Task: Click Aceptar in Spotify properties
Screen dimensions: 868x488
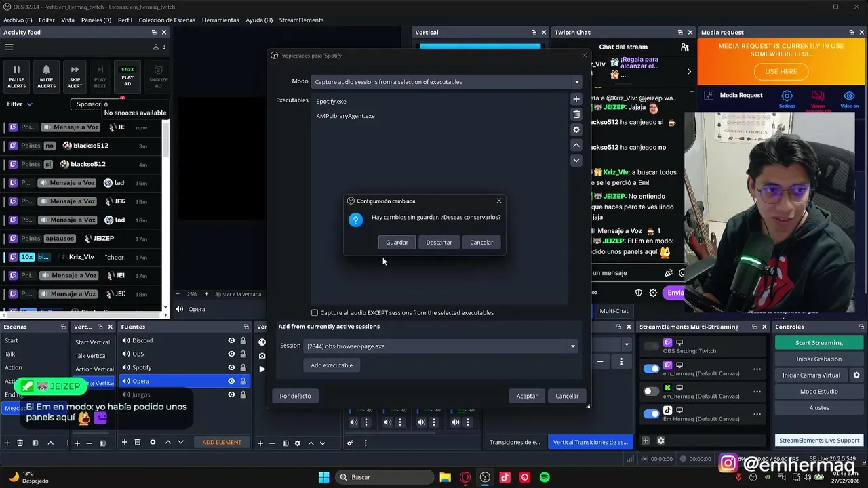Action: pyautogui.click(x=527, y=396)
